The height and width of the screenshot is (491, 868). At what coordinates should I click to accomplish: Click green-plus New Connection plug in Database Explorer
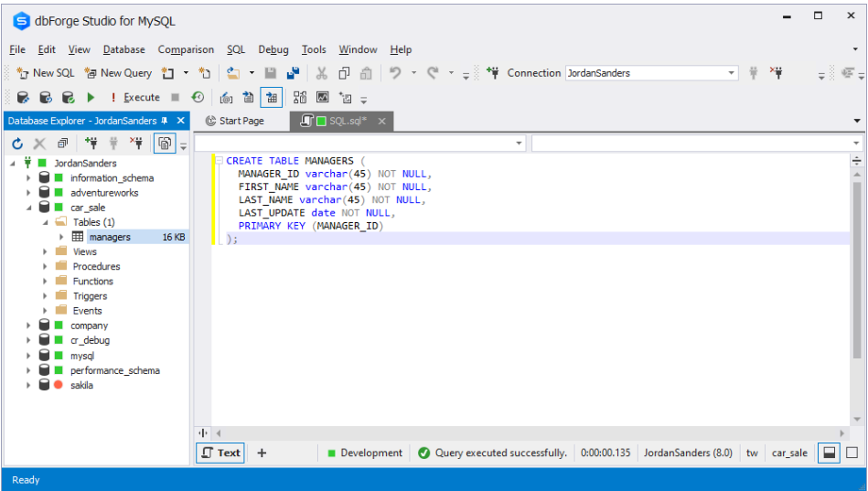(x=91, y=144)
